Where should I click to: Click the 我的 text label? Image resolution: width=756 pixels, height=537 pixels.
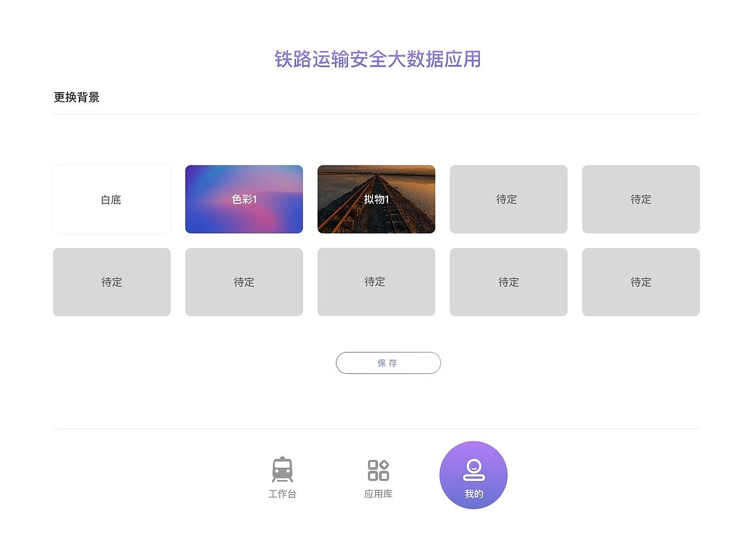pos(474,494)
